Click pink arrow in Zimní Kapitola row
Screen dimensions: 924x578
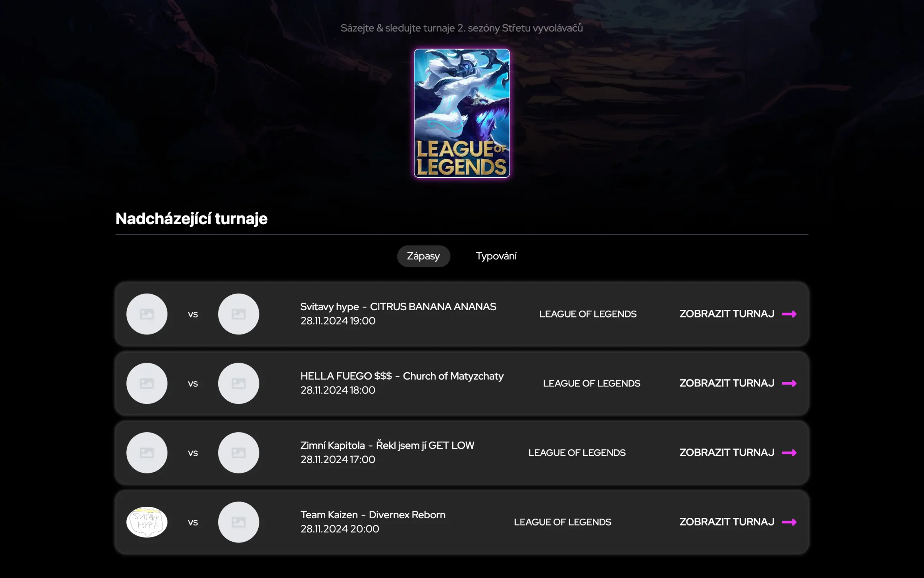[789, 453]
